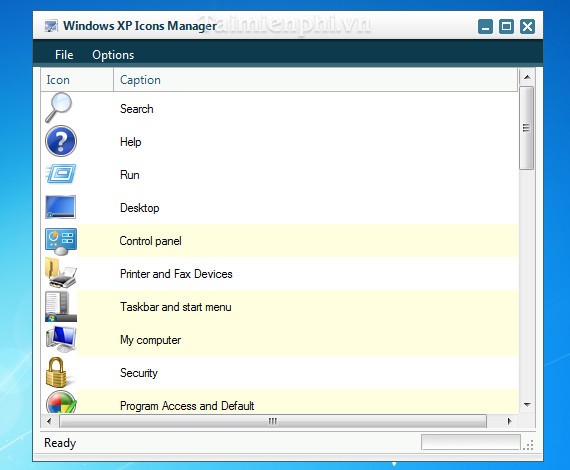Click the horizontal scrollbar thumb
Screen dimensions: 570x470
pos(273,421)
